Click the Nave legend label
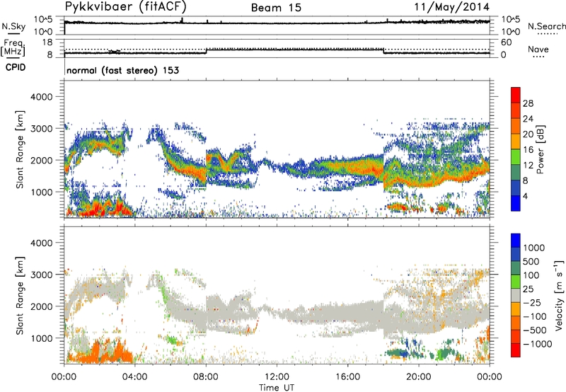This screenshot has height=392, width=566. (538, 49)
